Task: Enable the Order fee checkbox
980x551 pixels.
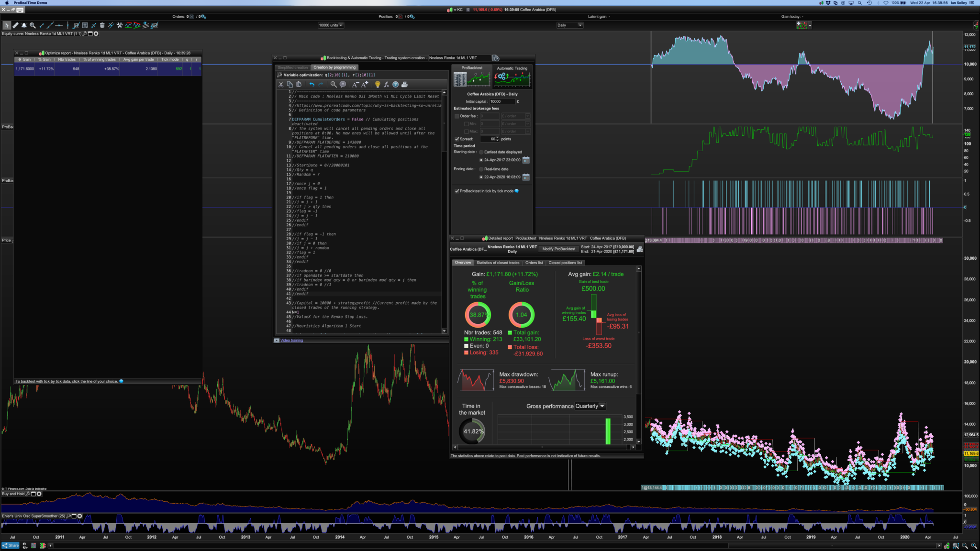Action: (457, 116)
